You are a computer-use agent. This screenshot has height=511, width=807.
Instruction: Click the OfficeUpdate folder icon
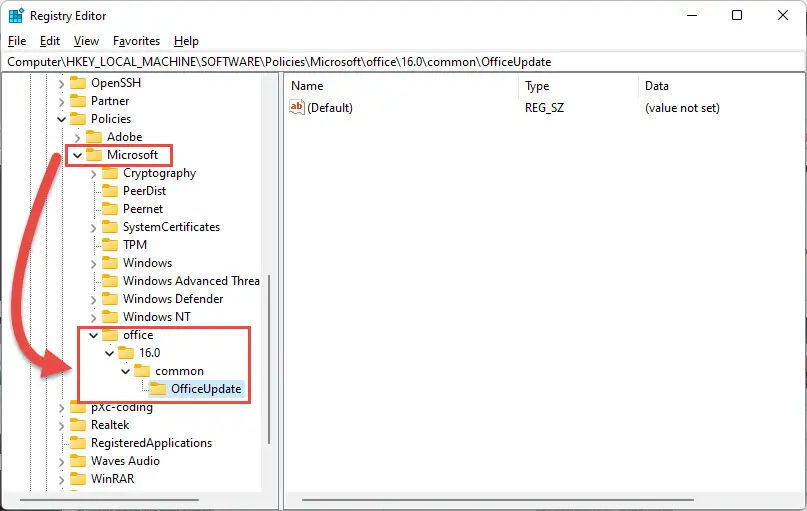(x=157, y=389)
